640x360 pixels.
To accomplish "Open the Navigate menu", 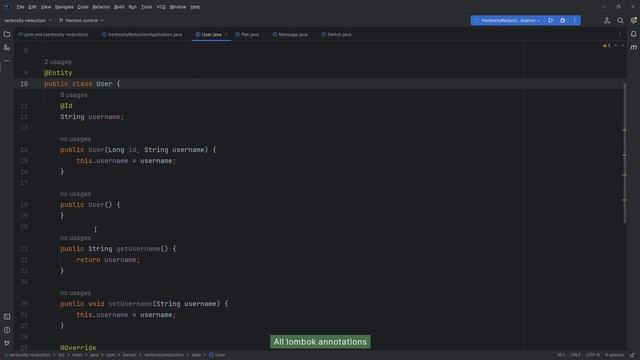I will point(64,7).
